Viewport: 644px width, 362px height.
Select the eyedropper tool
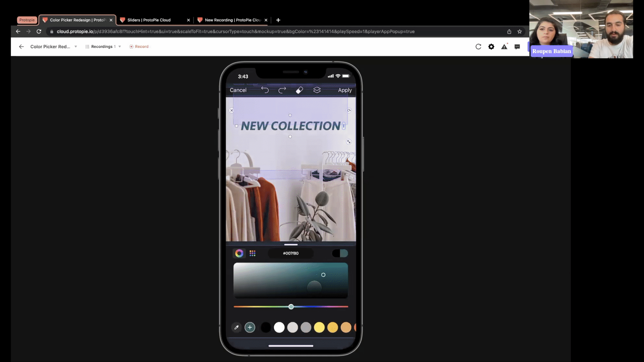(x=236, y=327)
